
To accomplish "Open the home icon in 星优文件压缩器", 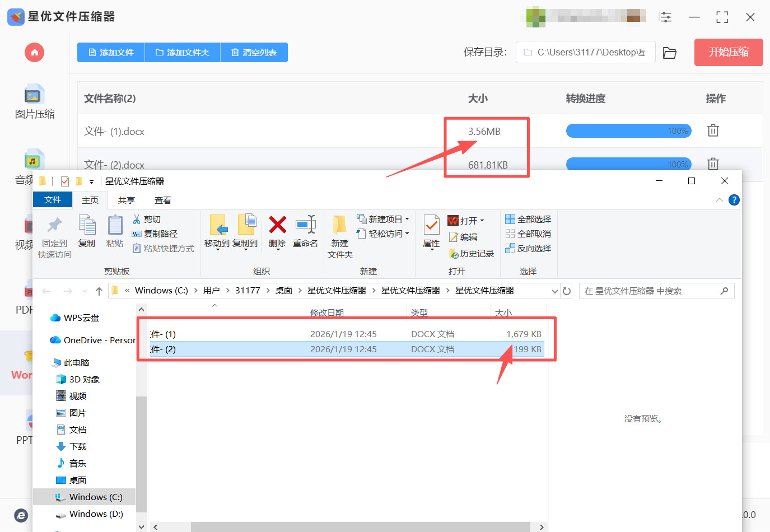I will pyautogui.click(x=34, y=53).
